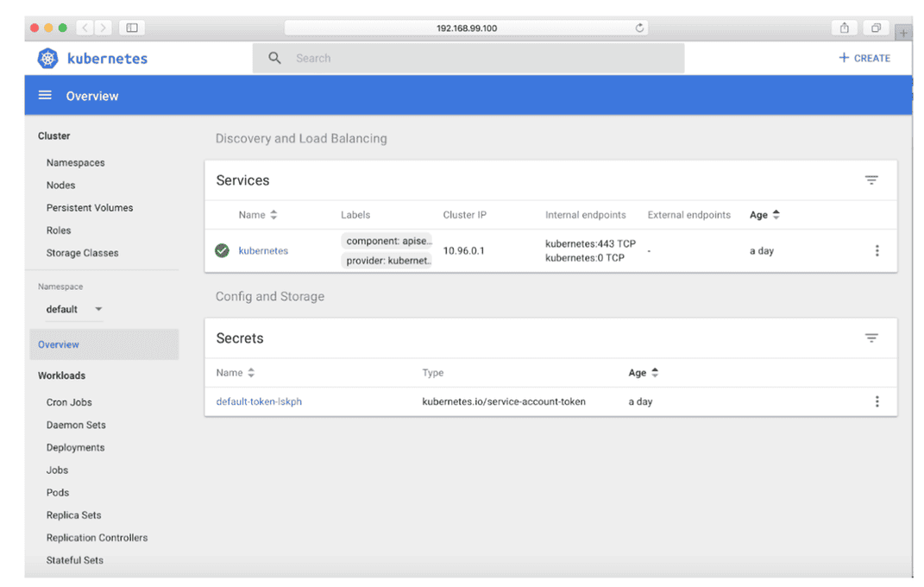
Task: Click External endpoints column header
Action: (x=688, y=215)
